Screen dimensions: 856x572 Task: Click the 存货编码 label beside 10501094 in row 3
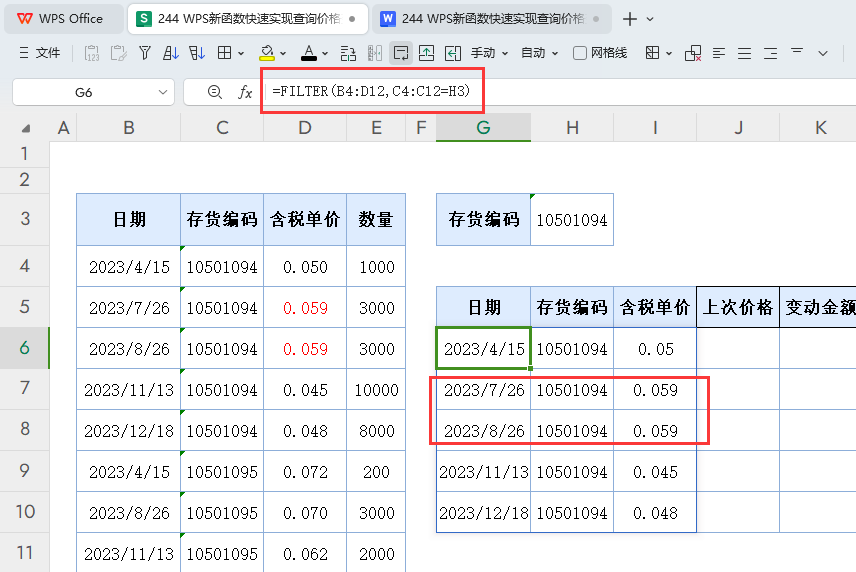coord(484,219)
